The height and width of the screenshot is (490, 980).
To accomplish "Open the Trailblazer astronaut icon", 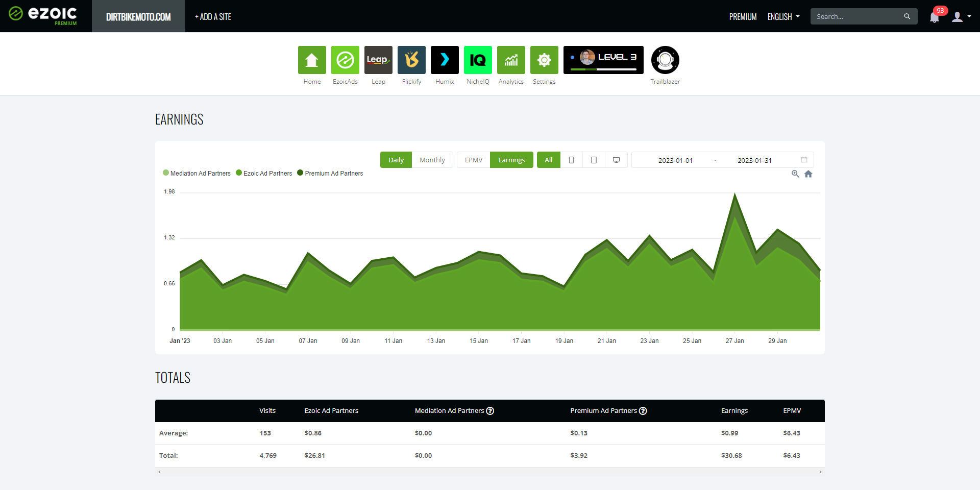I will 665,60.
